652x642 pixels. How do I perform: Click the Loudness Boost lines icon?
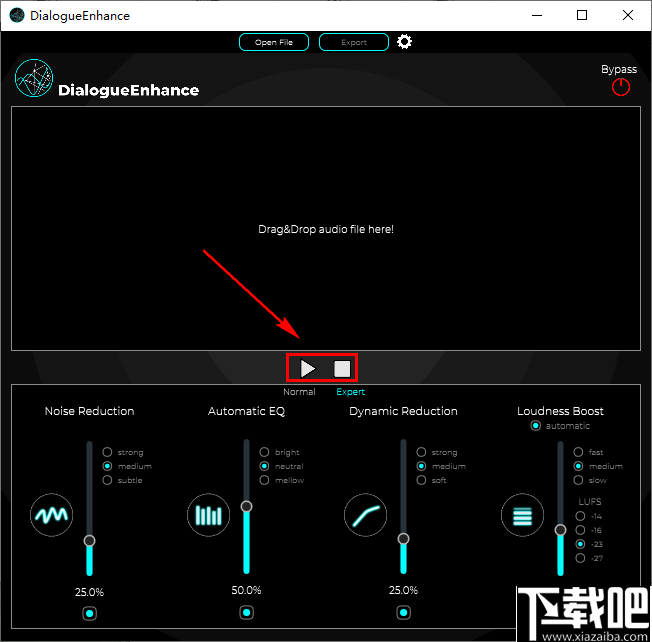522,515
